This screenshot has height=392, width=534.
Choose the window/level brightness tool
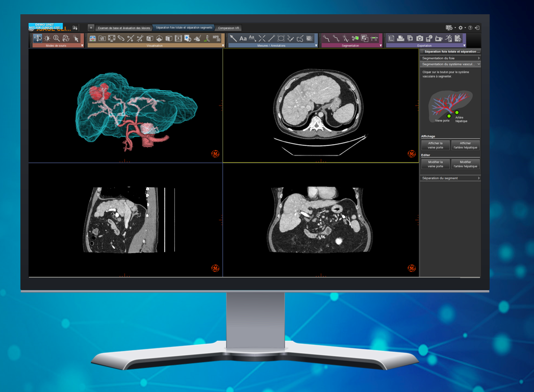[x=47, y=39]
